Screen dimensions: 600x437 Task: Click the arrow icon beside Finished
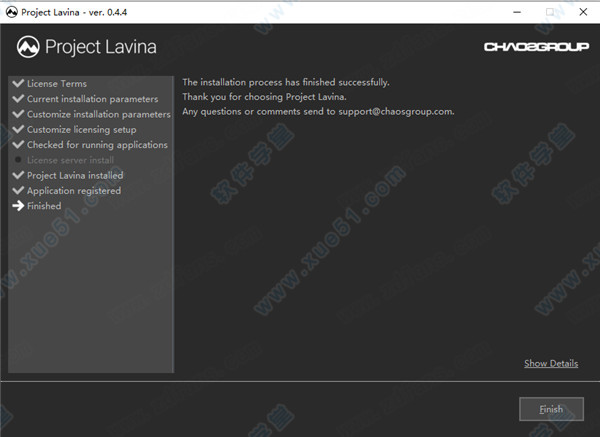pos(18,206)
